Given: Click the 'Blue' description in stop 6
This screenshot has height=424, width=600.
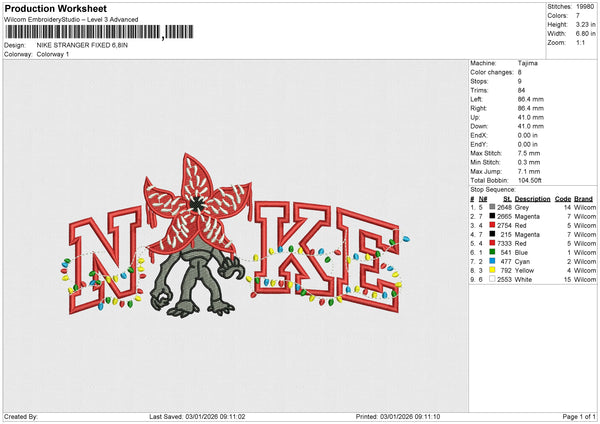Looking at the screenshot, I should point(521,253).
